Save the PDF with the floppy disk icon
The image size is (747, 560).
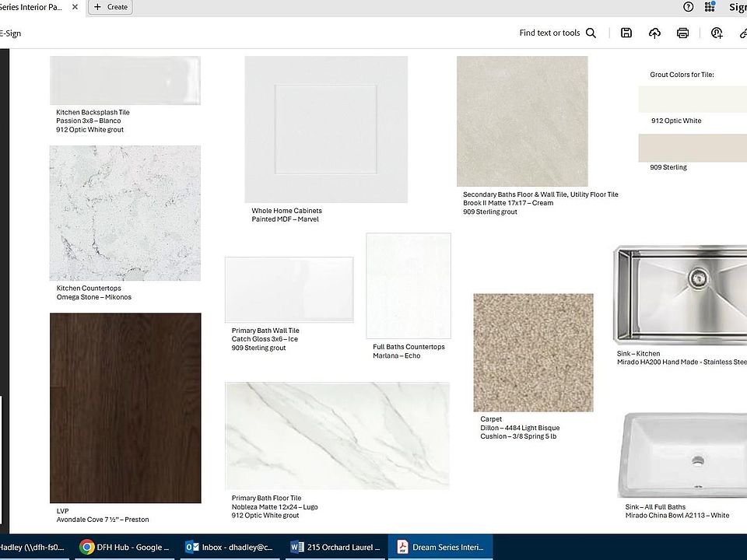pyautogui.click(x=626, y=33)
